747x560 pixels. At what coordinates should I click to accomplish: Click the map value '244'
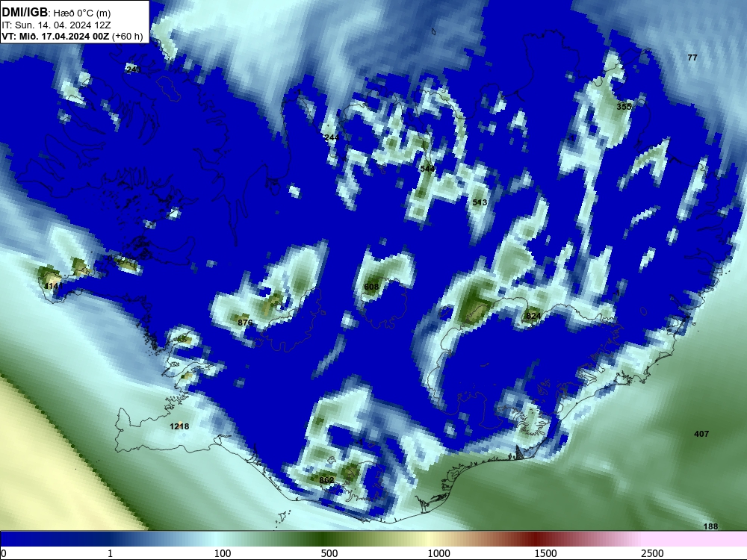pos(332,137)
